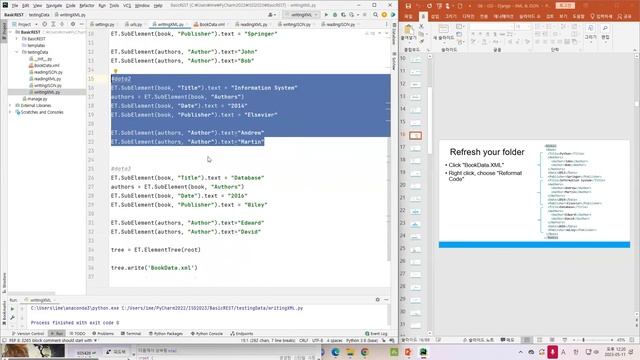
Task: Click the Save icon in PowerPoint title bar
Action: (408, 6)
